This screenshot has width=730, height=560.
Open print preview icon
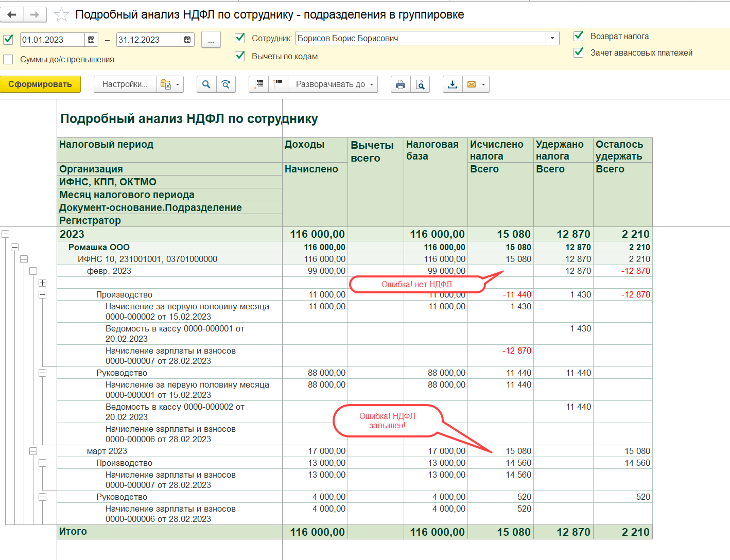pyautogui.click(x=420, y=84)
